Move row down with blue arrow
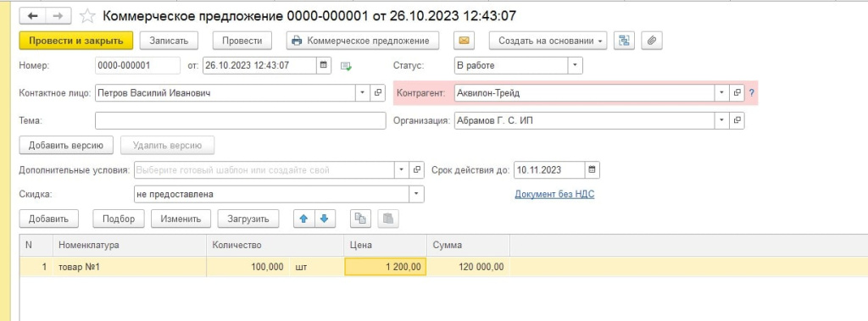868x321 pixels. point(325,219)
